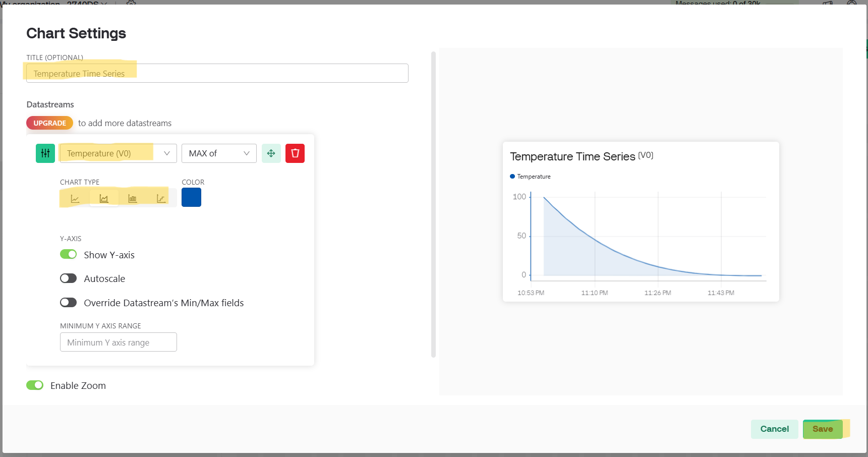The width and height of the screenshot is (868, 457).
Task: Select the line chart type
Action: click(x=75, y=198)
